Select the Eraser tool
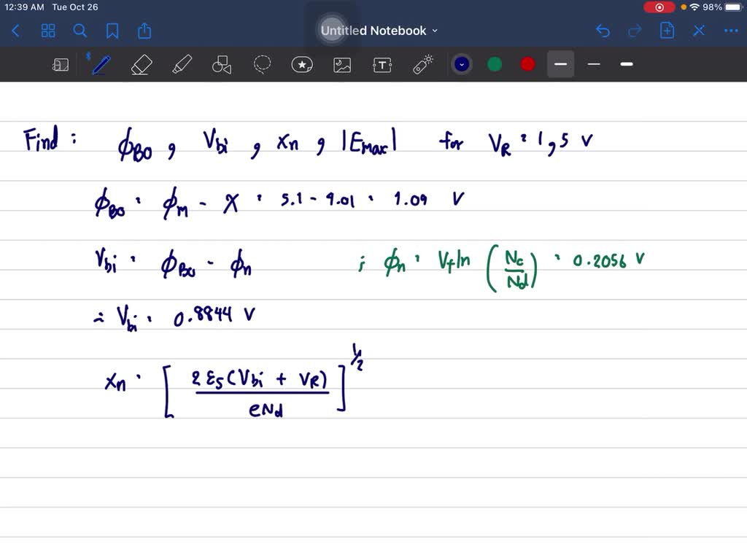This screenshot has width=747, height=560. click(x=142, y=64)
